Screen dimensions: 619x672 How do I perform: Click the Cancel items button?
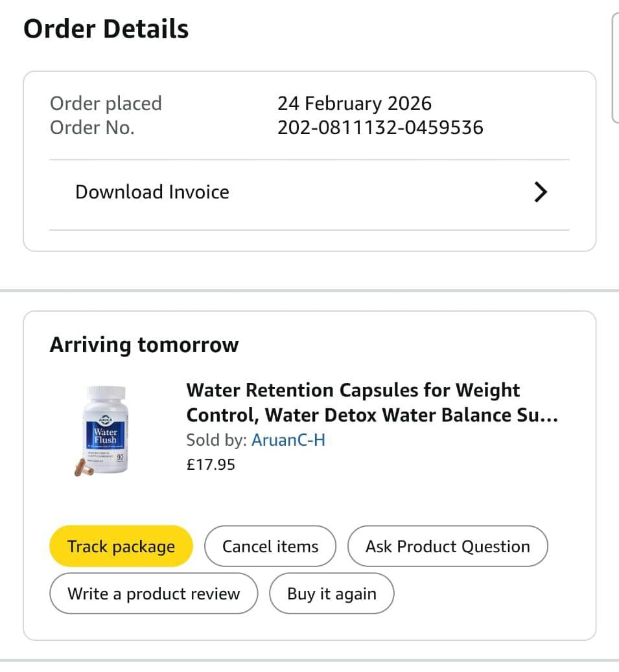[270, 546]
